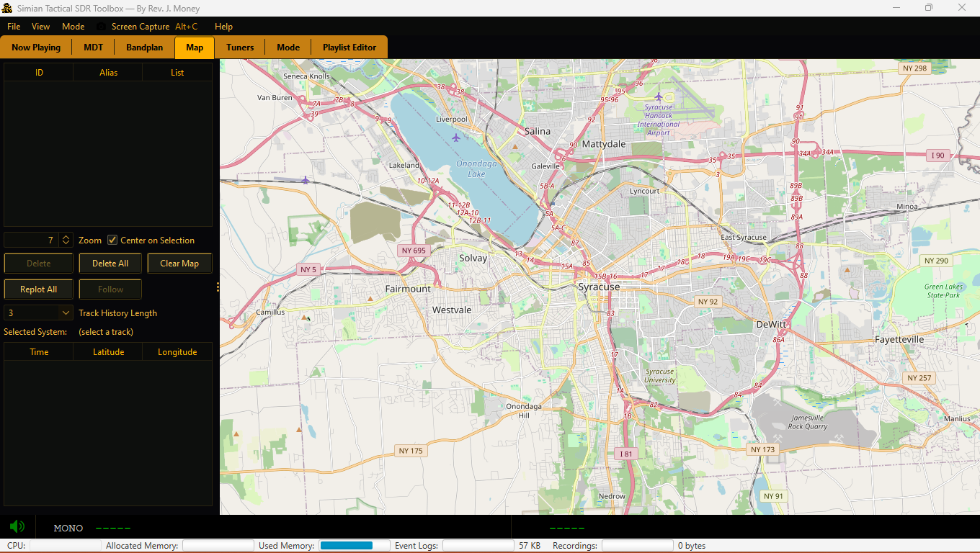
Task: Click the airplane marker west of Lakeland
Action: (306, 179)
